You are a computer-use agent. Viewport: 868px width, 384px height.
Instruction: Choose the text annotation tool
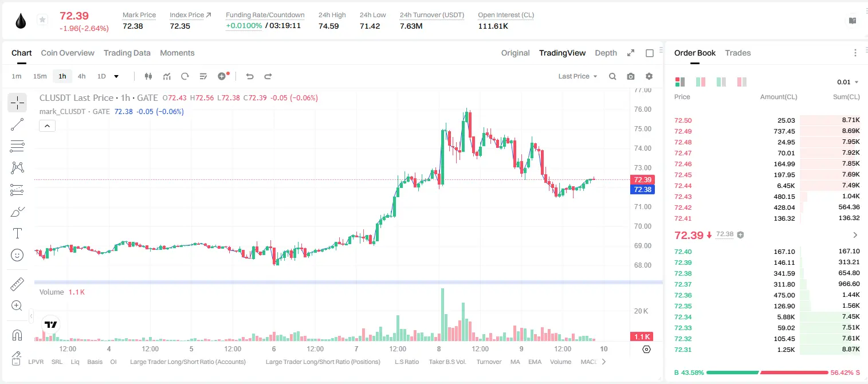point(17,233)
